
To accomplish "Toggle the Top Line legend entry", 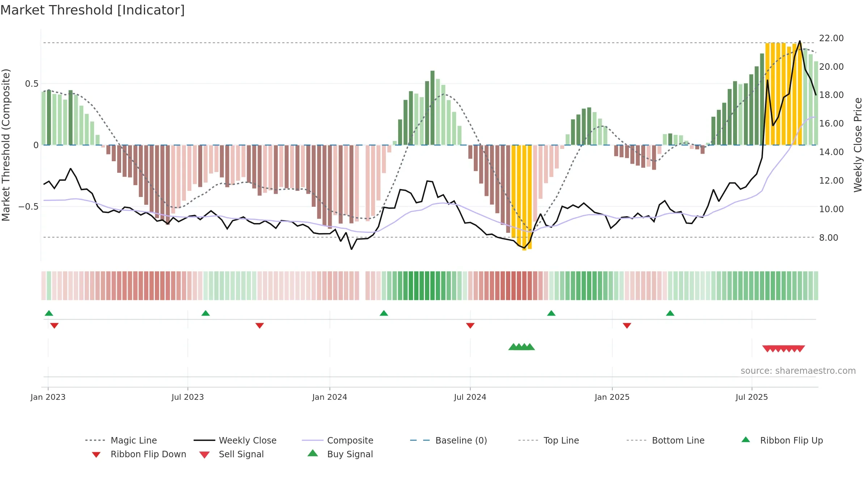I will (549, 440).
